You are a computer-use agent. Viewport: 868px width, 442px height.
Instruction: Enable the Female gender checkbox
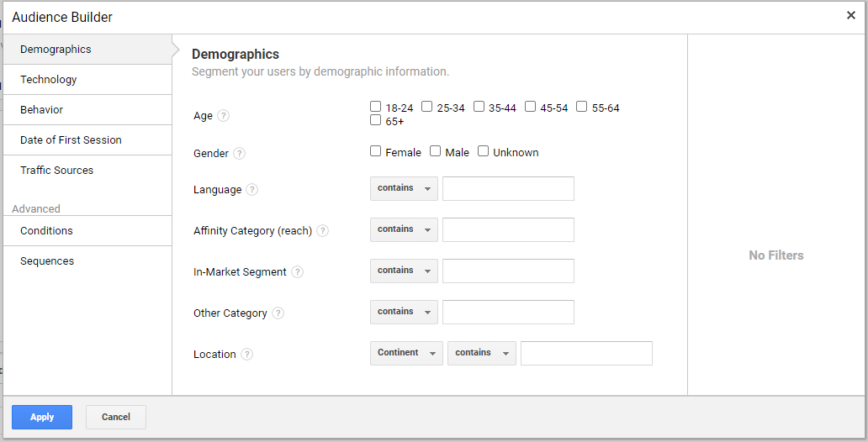(x=376, y=151)
